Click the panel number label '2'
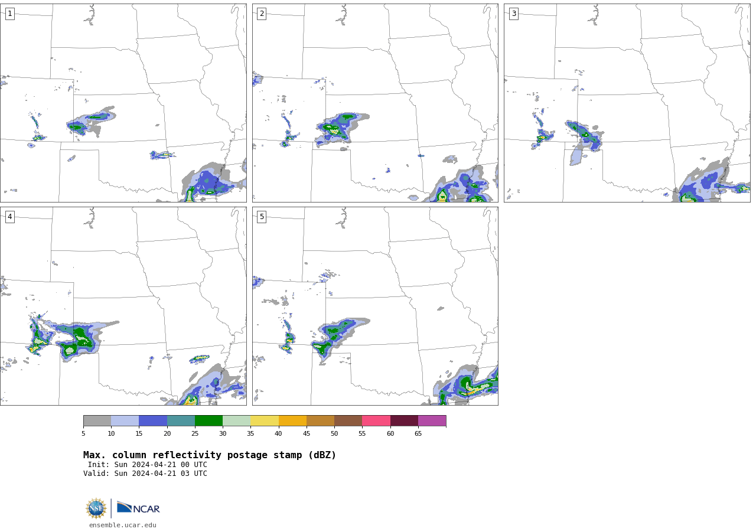This screenshot has width=756, height=532. (x=262, y=14)
